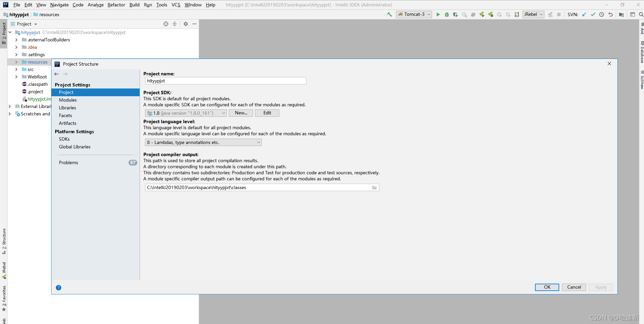This screenshot has height=324, width=644.
Task: Click SVN Commit green checkmark
Action: 593,14
